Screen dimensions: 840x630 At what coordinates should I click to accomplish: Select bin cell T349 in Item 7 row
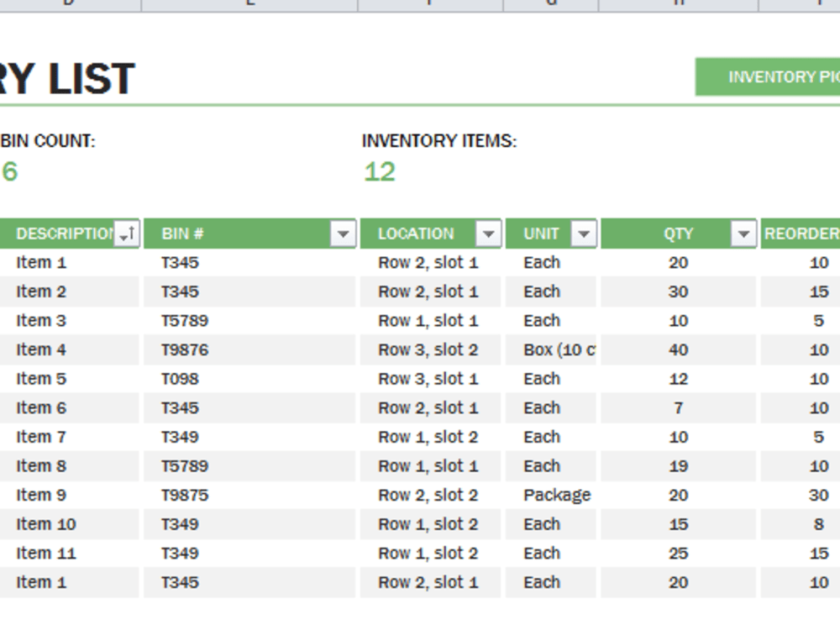pyautogui.click(x=249, y=437)
